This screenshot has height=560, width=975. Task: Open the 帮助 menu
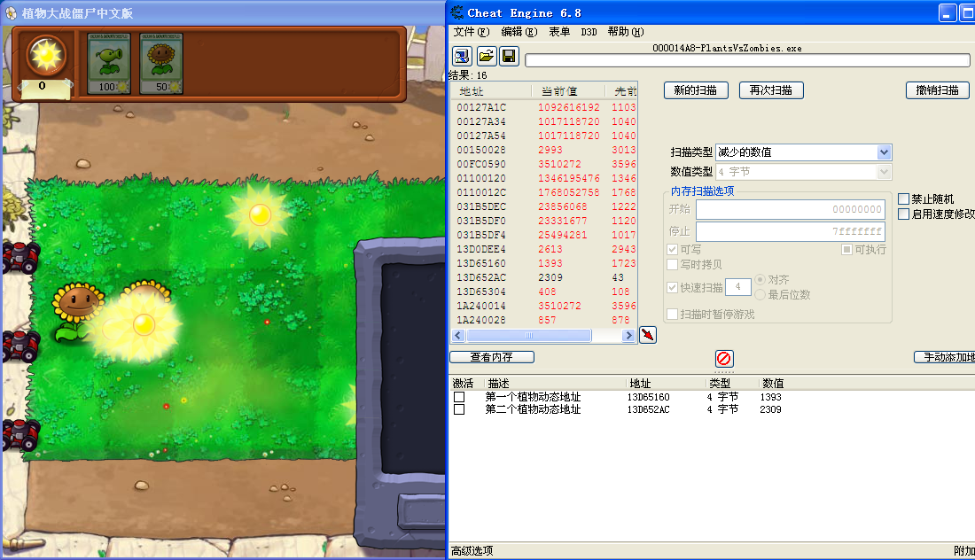626,32
